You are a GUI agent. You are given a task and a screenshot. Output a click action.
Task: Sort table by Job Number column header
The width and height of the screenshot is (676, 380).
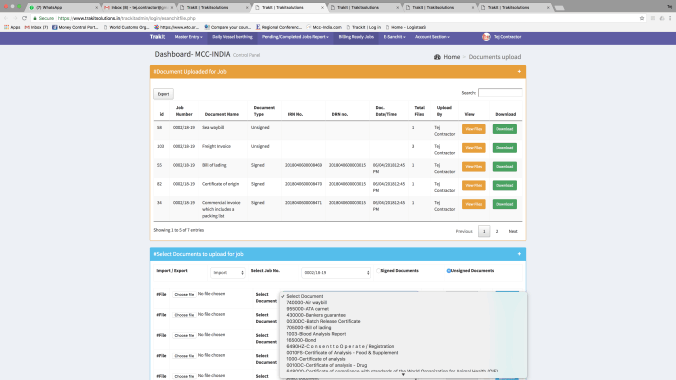click(x=184, y=111)
